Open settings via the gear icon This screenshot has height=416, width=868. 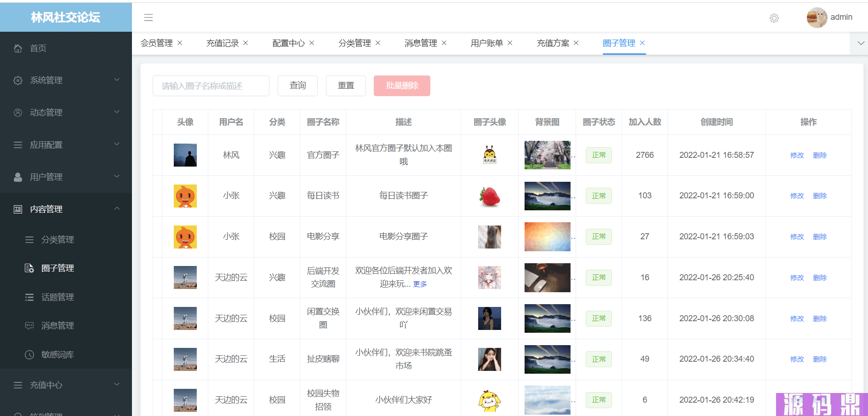[774, 18]
